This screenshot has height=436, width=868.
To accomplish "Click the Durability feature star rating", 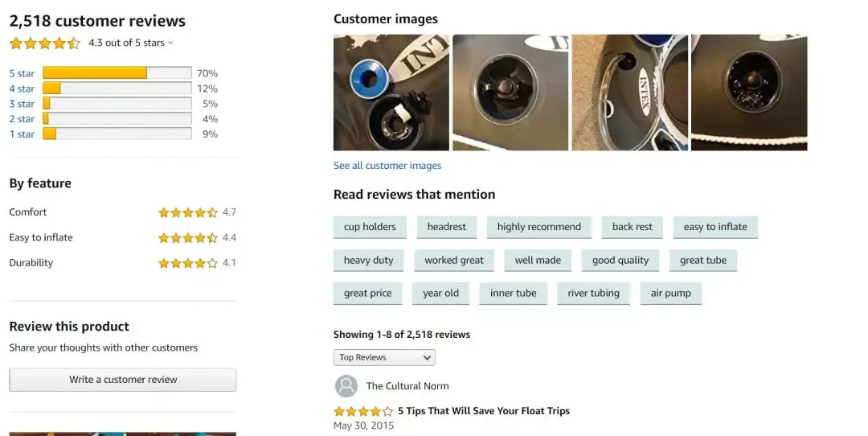I will click(x=187, y=263).
